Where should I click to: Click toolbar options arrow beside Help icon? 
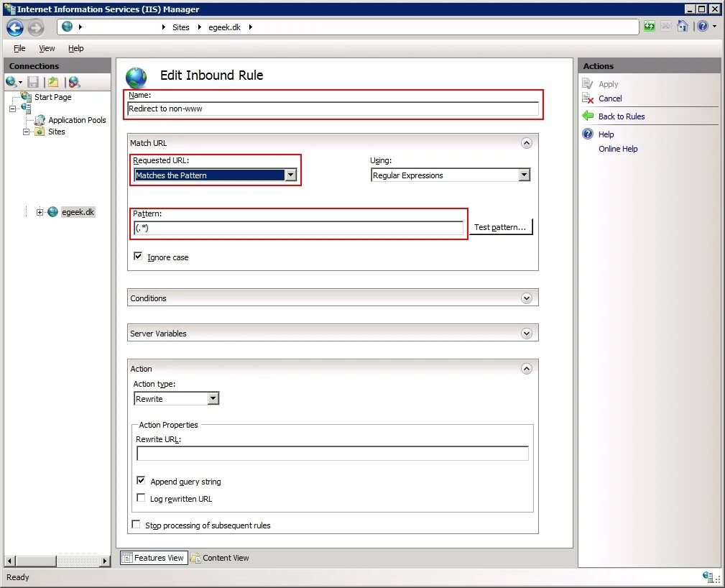pyautogui.click(x=715, y=27)
